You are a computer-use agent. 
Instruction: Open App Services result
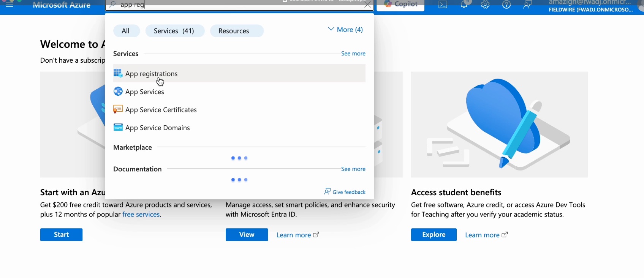pos(239,92)
